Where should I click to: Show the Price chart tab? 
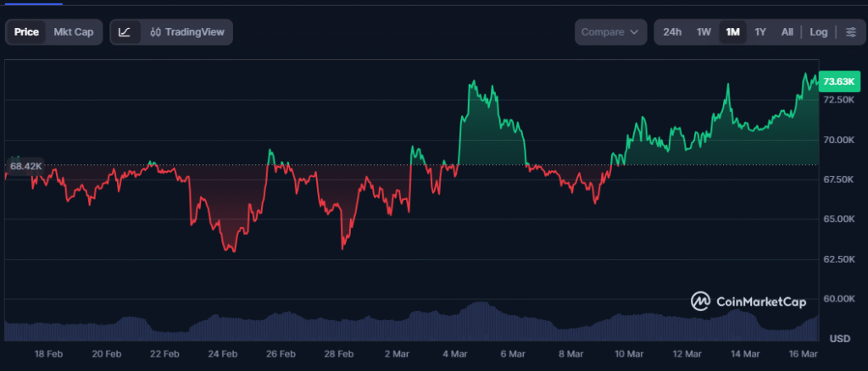(x=26, y=32)
